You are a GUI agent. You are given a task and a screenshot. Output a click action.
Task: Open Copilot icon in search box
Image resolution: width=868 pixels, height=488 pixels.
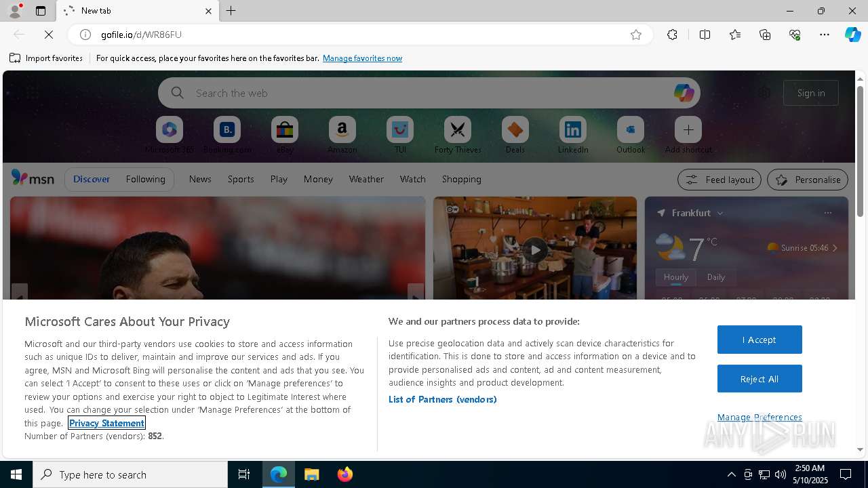pos(684,93)
